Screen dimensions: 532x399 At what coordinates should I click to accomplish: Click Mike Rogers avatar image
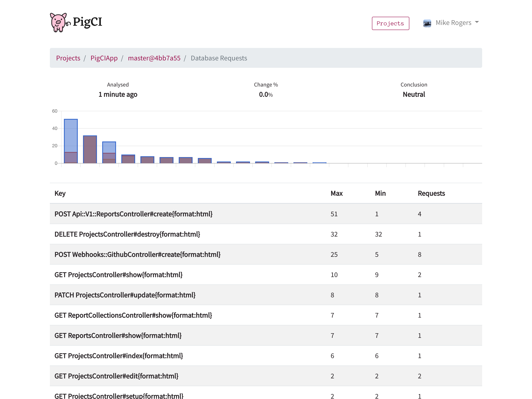tap(427, 23)
